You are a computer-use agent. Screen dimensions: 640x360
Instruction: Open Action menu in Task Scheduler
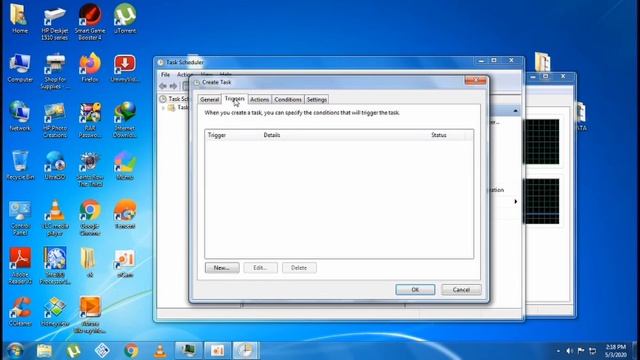(x=184, y=75)
